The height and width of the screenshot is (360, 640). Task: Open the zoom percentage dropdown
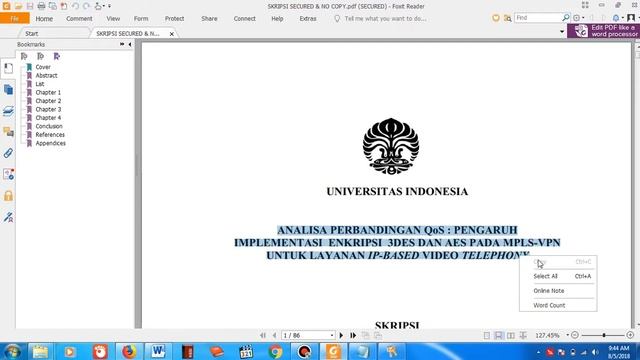567,335
